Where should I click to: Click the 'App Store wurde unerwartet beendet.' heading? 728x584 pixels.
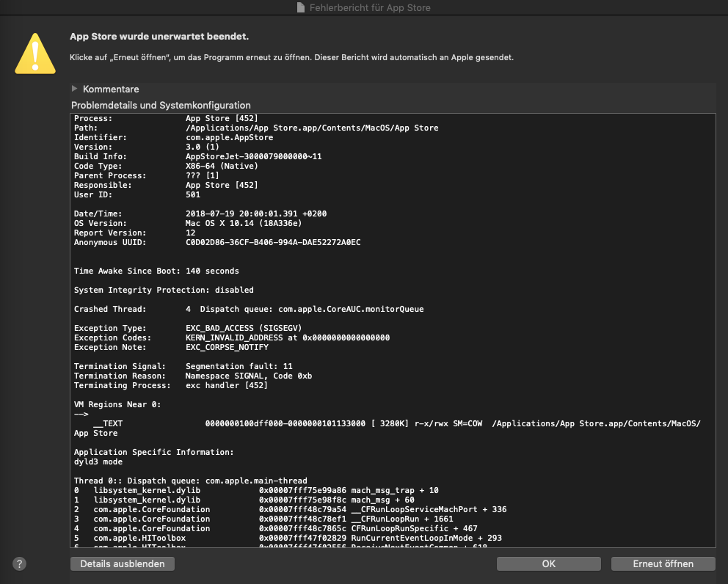point(159,36)
